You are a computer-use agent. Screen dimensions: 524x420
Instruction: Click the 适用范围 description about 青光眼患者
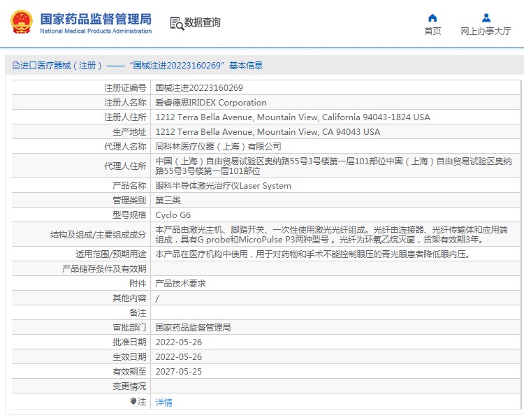point(313,254)
